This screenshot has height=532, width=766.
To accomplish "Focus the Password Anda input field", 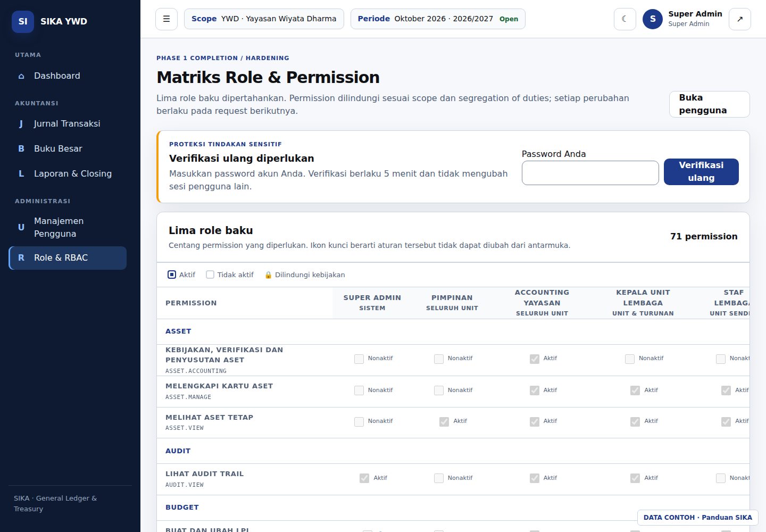I will pyautogui.click(x=590, y=173).
